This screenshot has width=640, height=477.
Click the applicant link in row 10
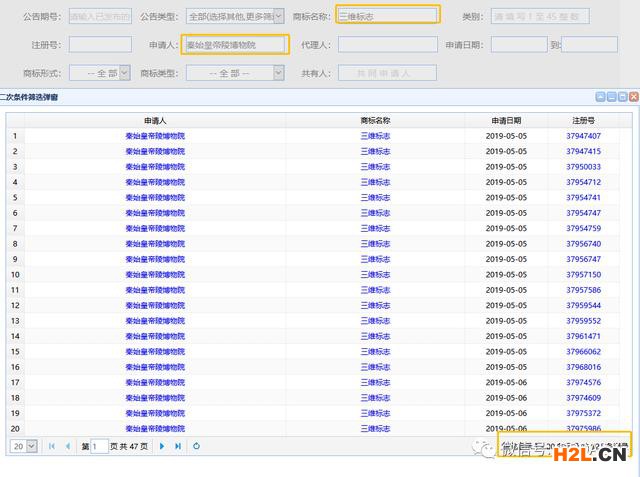pyautogui.click(x=155, y=275)
